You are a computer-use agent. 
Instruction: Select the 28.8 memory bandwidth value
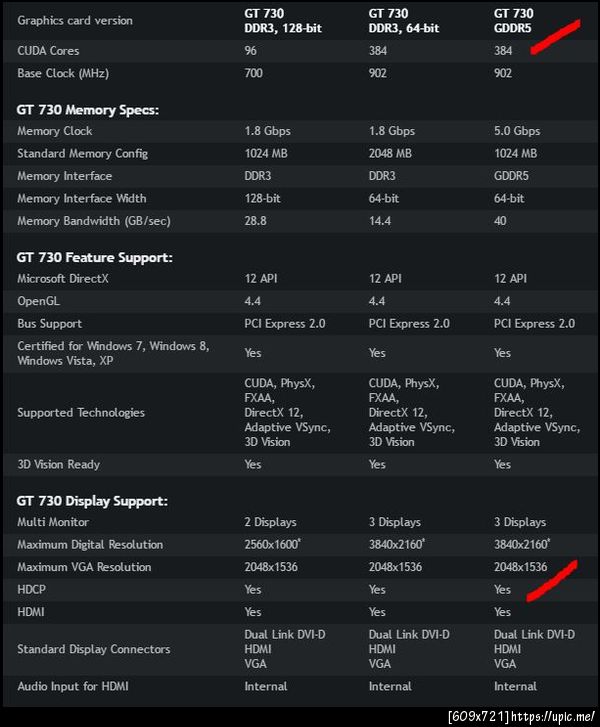256,220
